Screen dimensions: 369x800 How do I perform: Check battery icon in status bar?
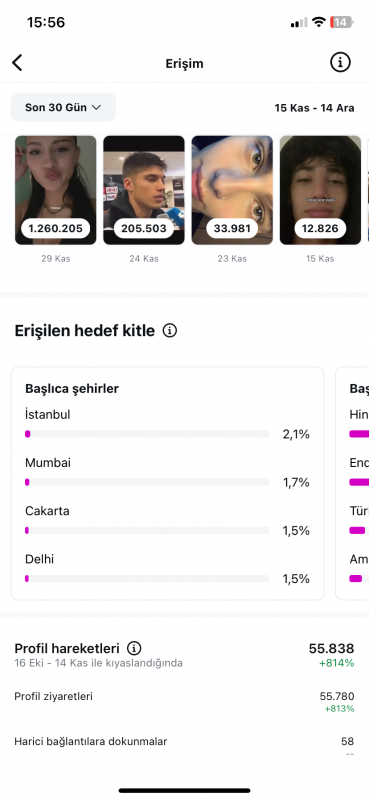point(341,22)
